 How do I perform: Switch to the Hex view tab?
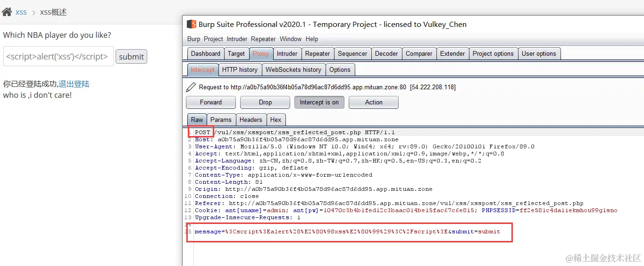(276, 120)
